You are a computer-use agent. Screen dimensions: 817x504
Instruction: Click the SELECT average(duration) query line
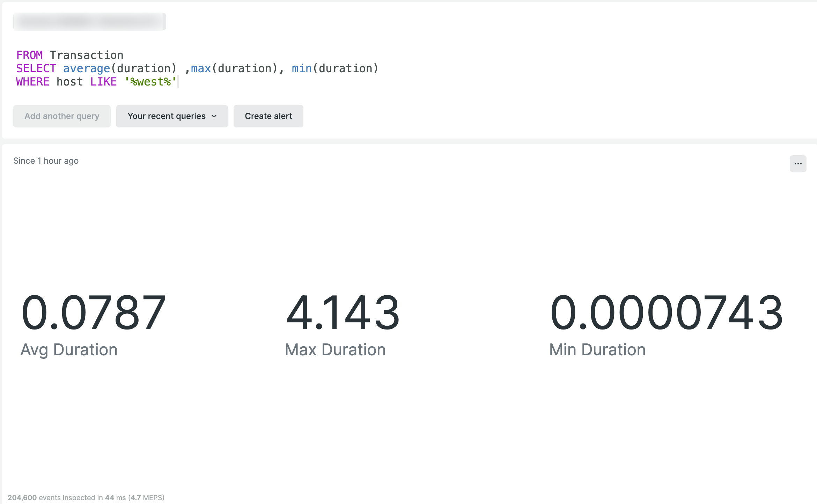(197, 68)
